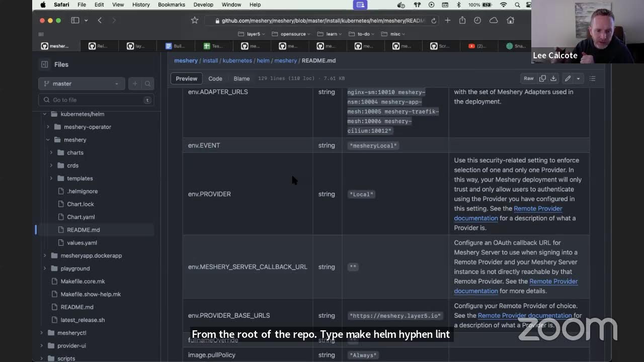
Task: Focus the Go to file search field
Action: coord(96,100)
